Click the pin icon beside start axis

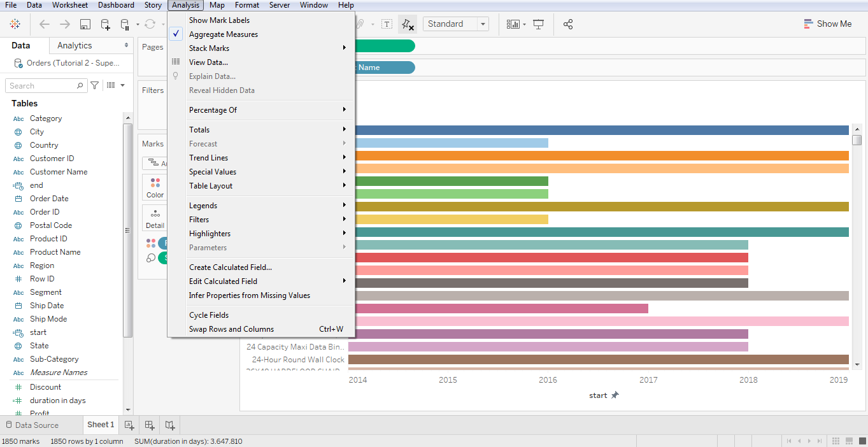(615, 395)
